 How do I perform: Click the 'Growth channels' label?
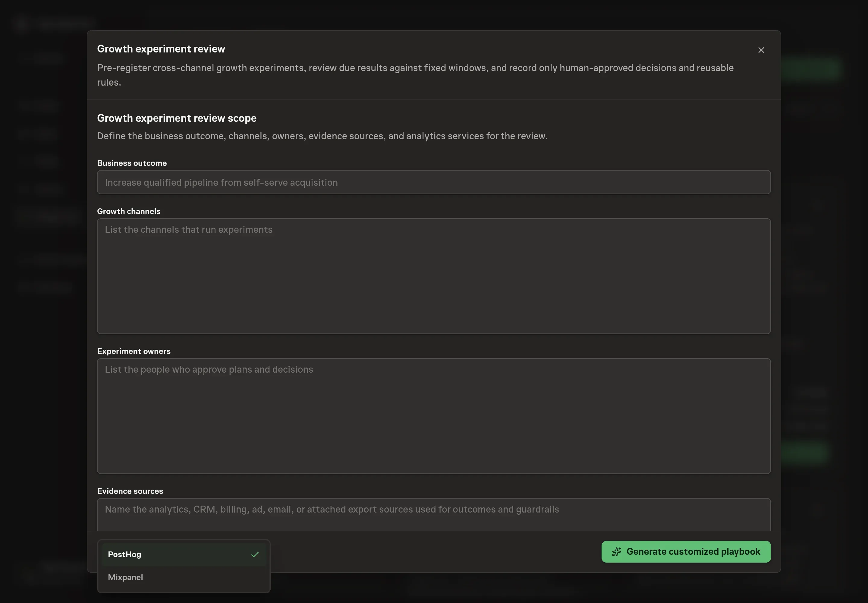[129, 211]
